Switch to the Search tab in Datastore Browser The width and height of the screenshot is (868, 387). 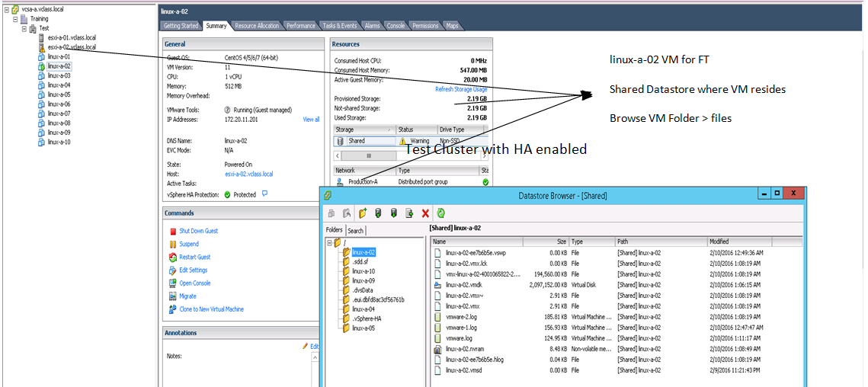[355, 230]
